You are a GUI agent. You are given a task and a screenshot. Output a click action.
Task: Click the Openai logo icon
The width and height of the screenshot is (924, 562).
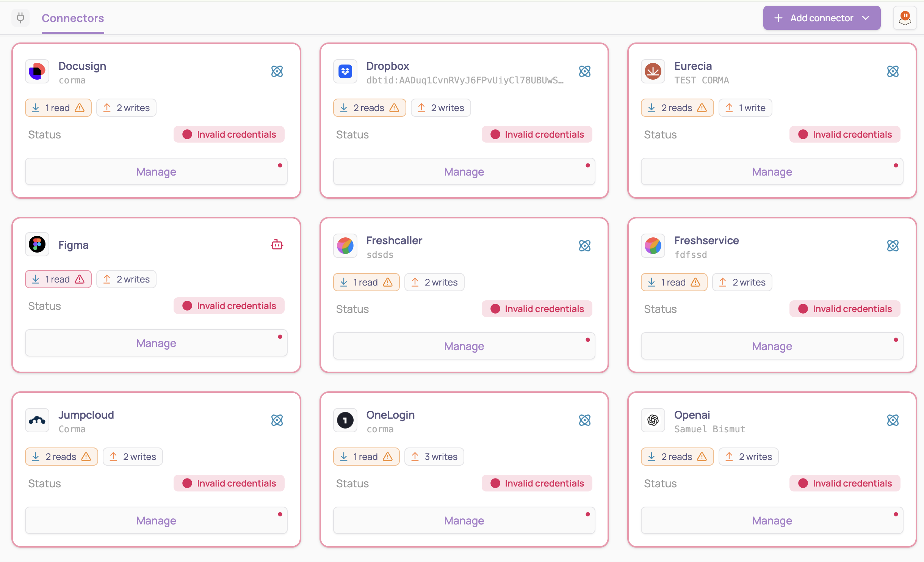point(653,420)
